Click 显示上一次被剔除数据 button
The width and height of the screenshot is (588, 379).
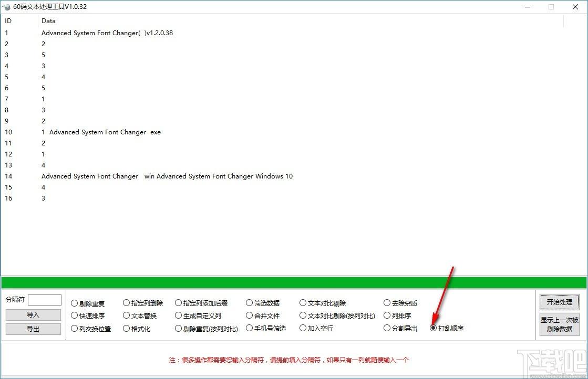tap(559, 324)
